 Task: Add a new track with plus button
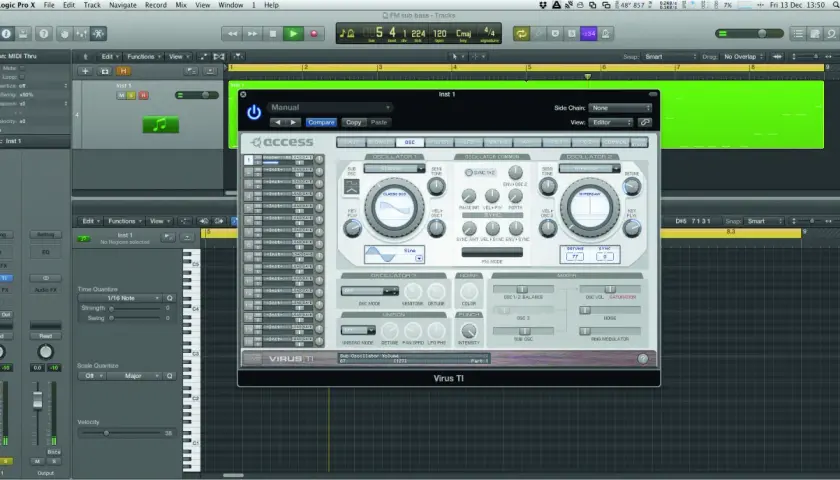click(85, 71)
